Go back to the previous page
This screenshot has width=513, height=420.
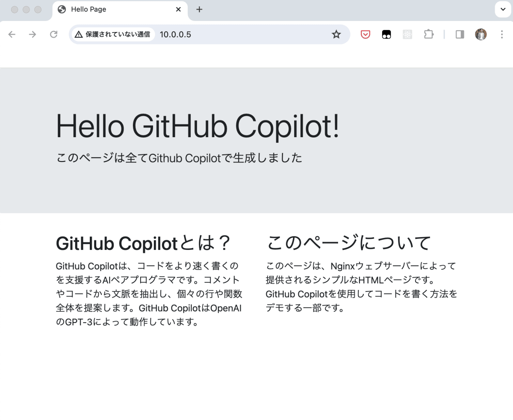pos(12,35)
